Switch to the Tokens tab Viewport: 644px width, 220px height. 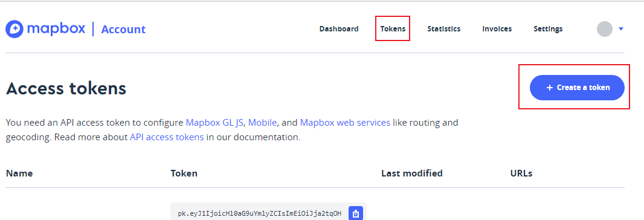point(393,29)
